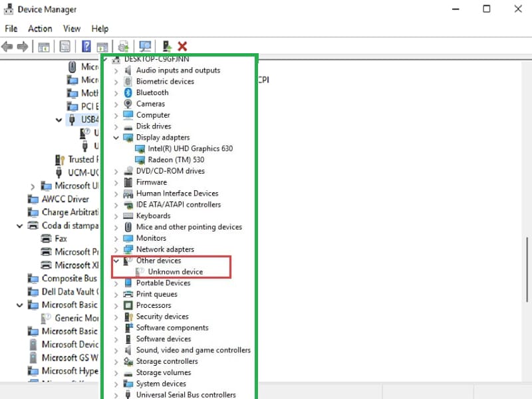Click the Firmware category icon
Screen dimensions: 532x399
[128, 182]
